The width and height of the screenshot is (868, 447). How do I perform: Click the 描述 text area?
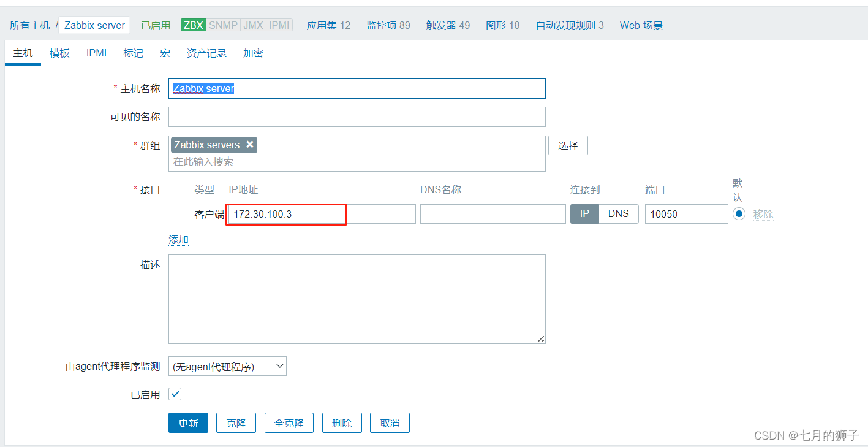[x=357, y=299]
